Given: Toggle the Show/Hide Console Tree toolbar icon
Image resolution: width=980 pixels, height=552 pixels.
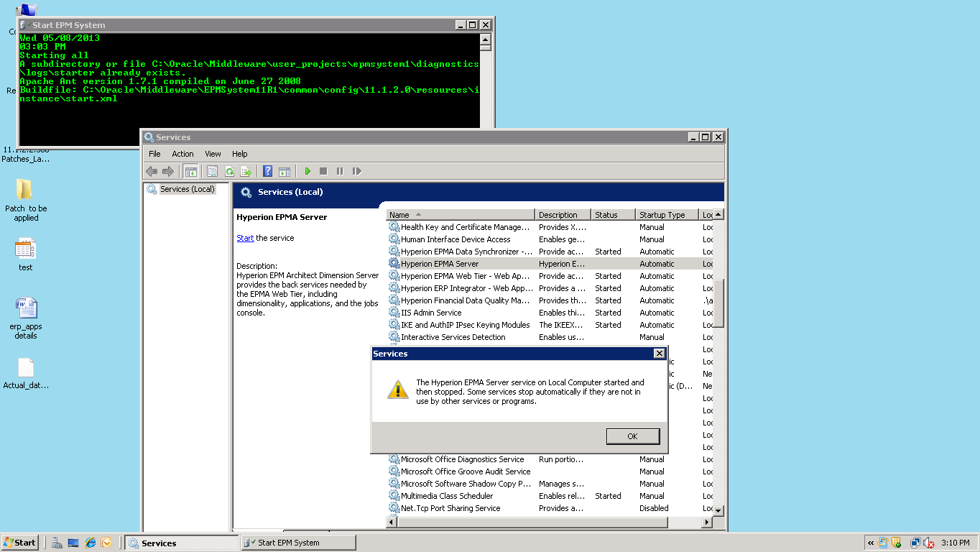Looking at the screenshot, I should point(190,171).
